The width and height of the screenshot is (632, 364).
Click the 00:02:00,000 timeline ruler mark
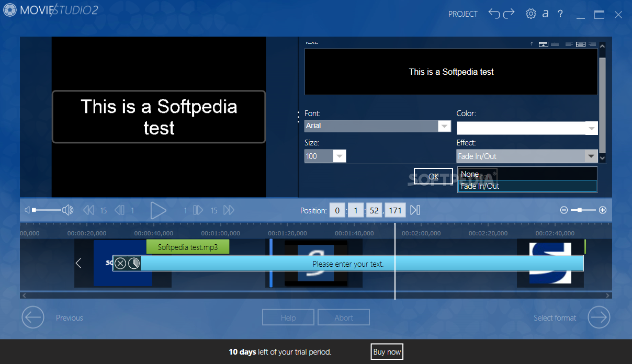421,233
